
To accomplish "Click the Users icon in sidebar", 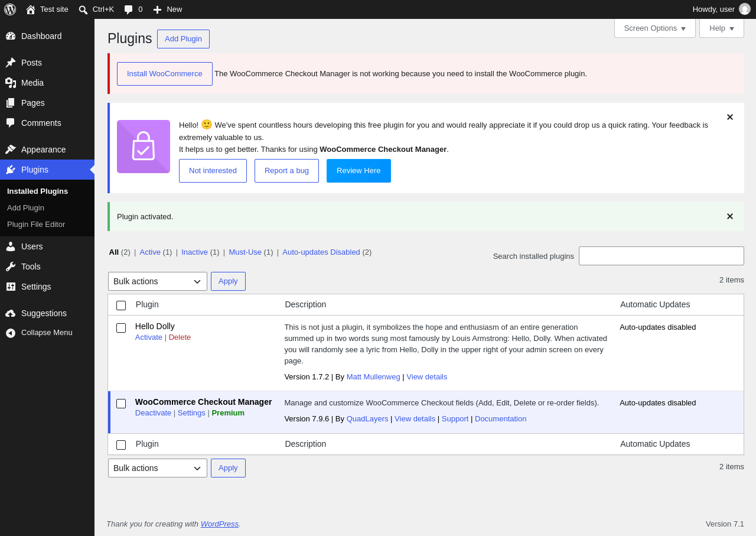I will coord(11,246).
